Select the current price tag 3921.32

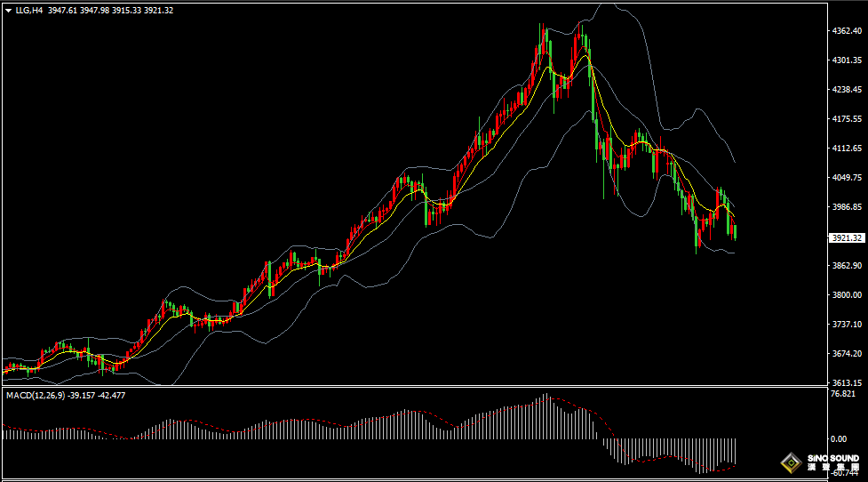tap(848, 237)
